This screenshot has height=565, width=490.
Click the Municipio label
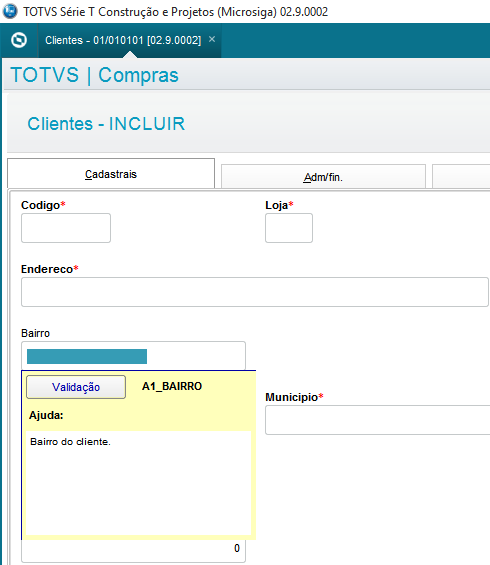294,397
